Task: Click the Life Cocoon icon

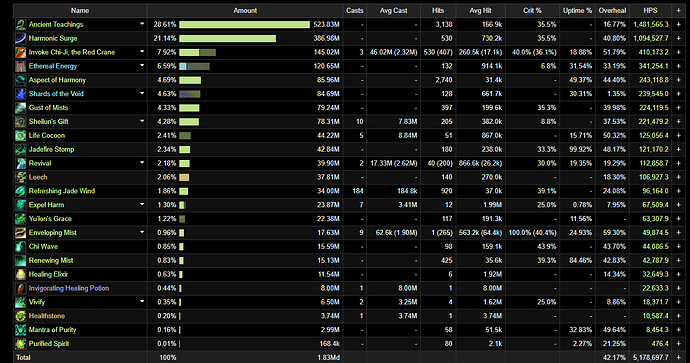Action: click(21, 136)
